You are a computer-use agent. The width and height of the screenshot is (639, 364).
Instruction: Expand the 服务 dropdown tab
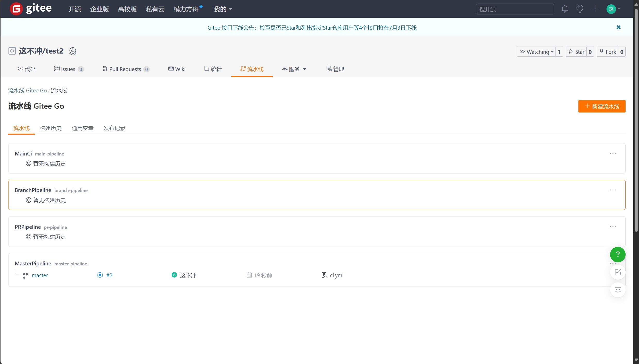pyautogui.click(x=294, y=69)
